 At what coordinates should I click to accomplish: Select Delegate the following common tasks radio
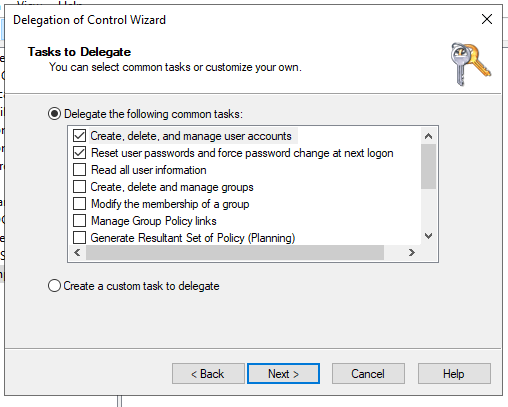click(x=54, y=114)
